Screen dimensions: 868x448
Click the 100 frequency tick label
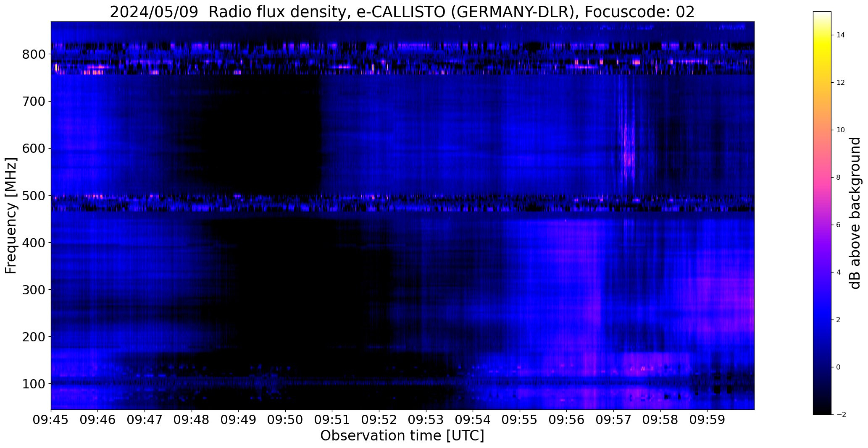coord(34,384)
